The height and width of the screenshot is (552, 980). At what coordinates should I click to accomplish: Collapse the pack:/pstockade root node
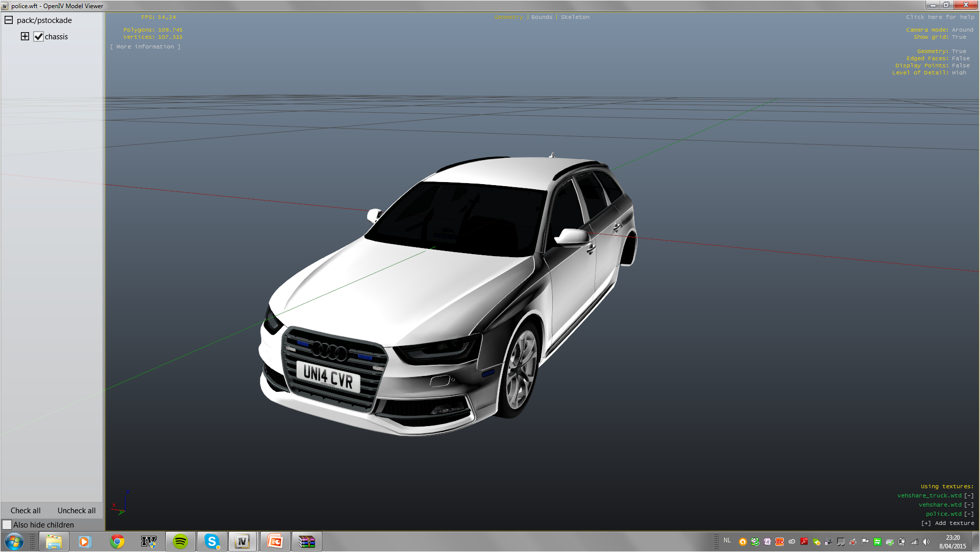tap(9, 20)
